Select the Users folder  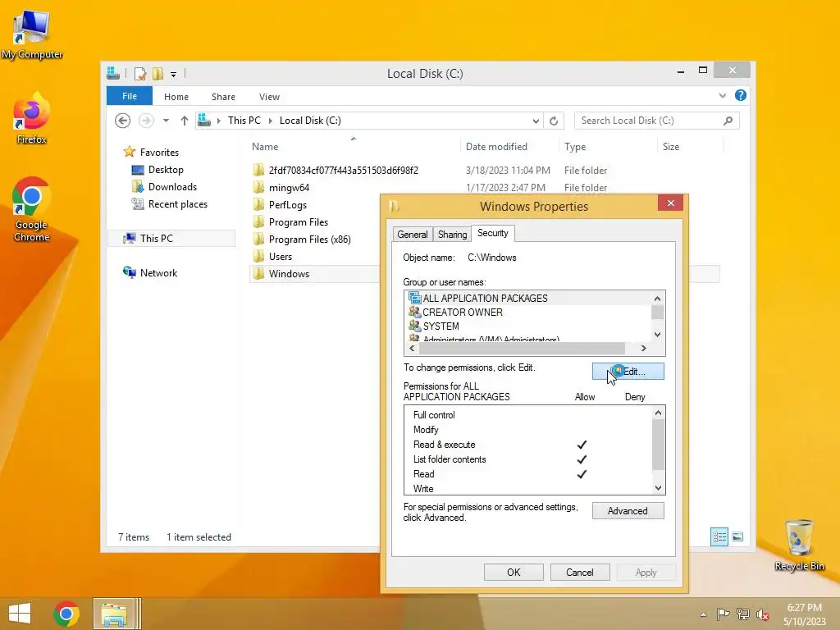[x=281, y=257]
